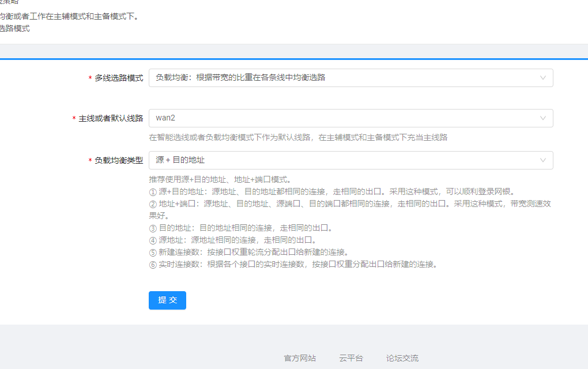Viewport: 588px width, 369px height.
Task: Click the help text below the wan2 selector
Action: 298,137
